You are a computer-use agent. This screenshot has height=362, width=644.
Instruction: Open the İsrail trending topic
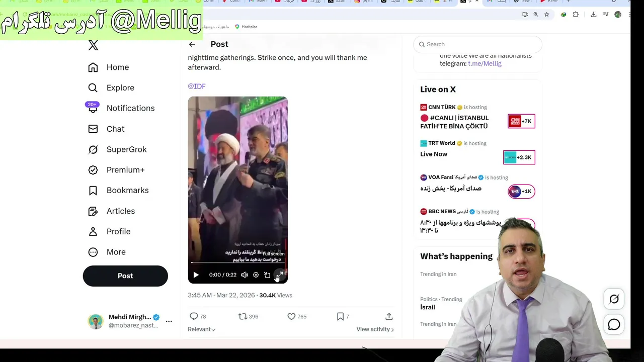point(428,307)
